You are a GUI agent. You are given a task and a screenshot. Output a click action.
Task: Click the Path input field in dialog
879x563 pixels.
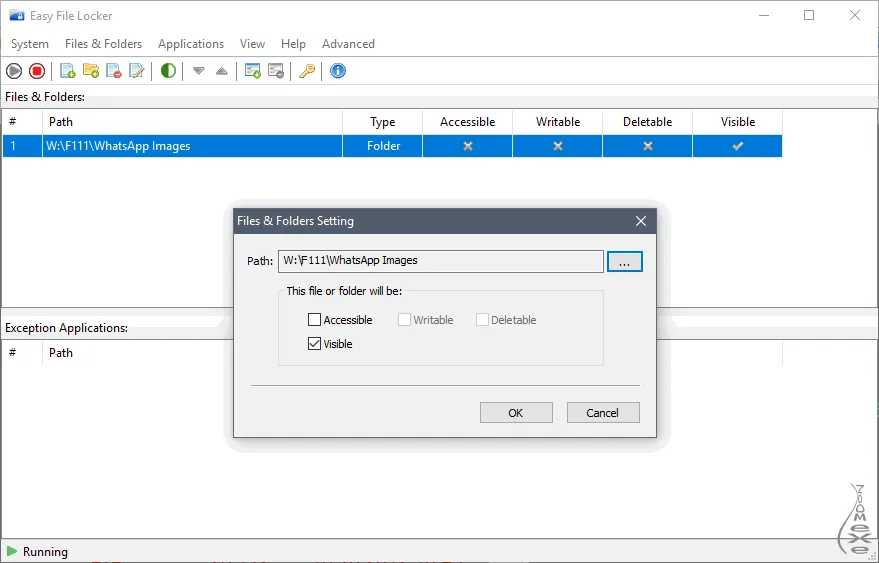tap(441, 261)
